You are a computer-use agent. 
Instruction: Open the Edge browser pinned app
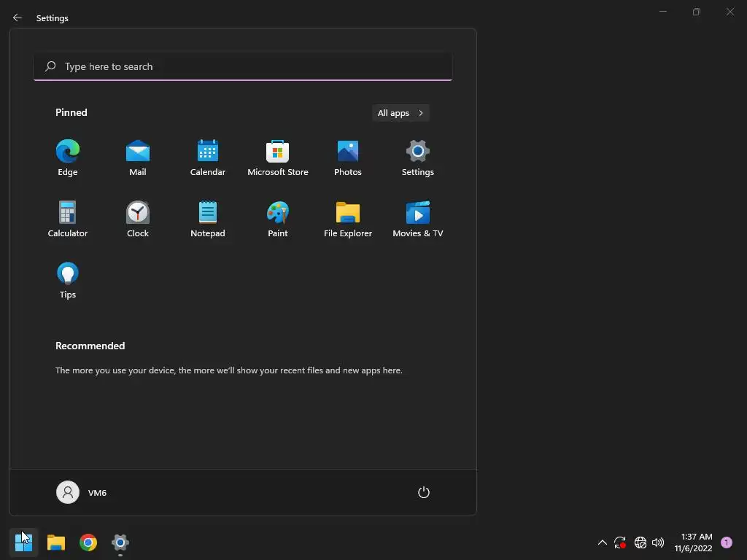(x=68, y=158)
